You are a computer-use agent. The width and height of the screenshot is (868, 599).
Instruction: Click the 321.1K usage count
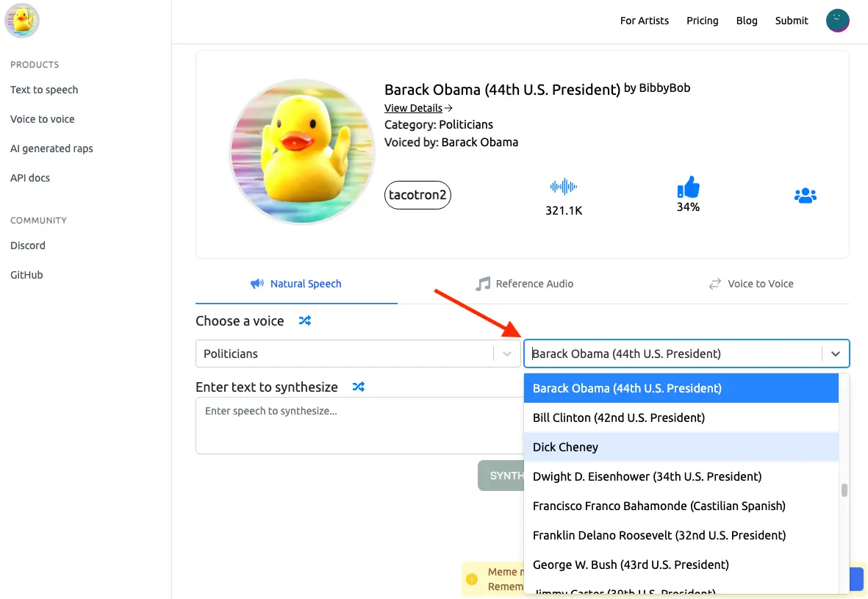tap(564, 210)
